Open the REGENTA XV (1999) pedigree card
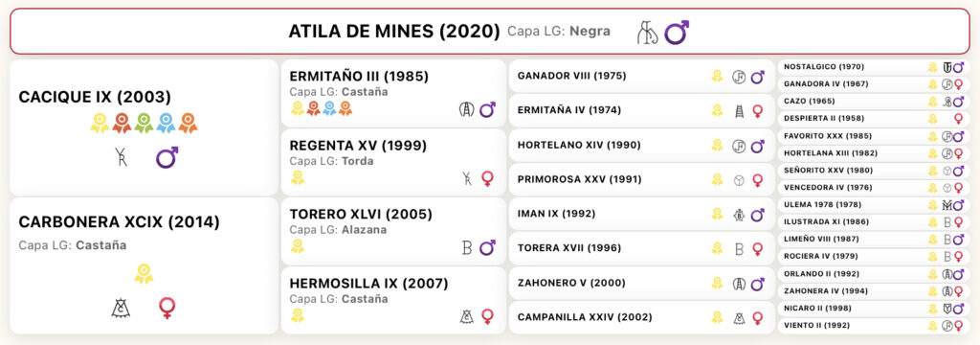This screenshot has width=980, height=345. point(393,162)
